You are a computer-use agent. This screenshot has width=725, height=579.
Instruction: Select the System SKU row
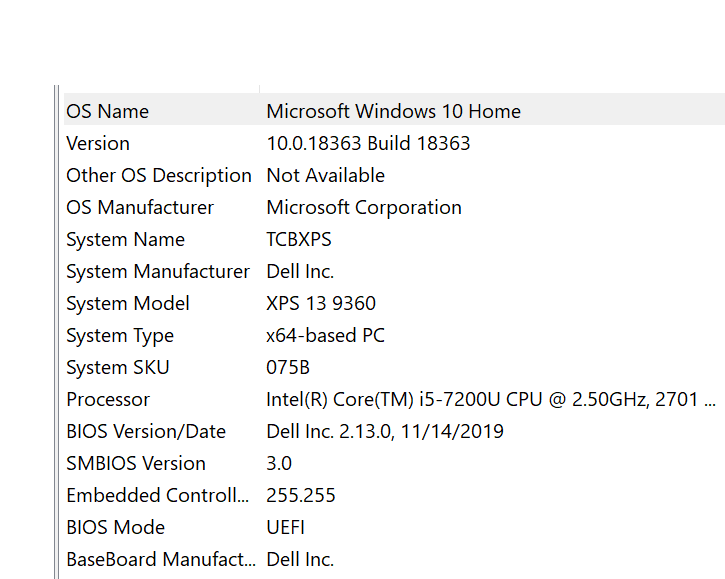(117, 367)
